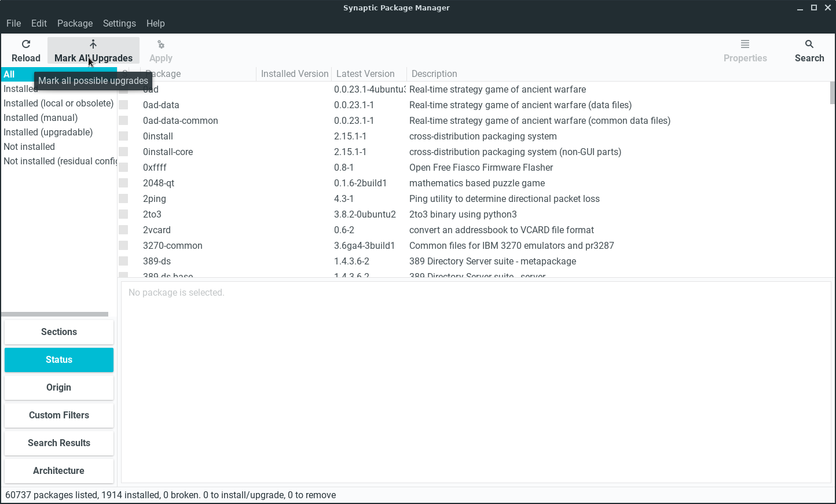
Task: Select the Status filter button
Action: point(59,360)
